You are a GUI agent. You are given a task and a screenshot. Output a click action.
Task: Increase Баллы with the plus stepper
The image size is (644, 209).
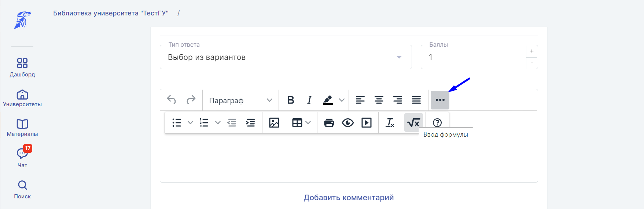coord(532,51)
